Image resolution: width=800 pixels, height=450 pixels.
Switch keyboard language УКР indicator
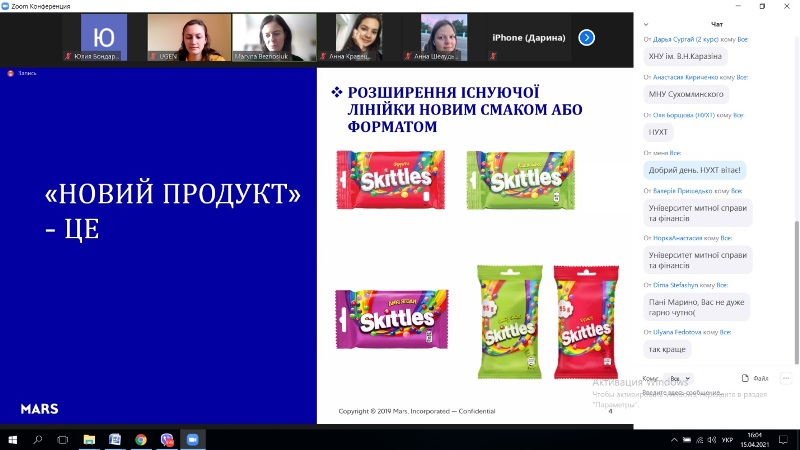(x=728, y=440)
